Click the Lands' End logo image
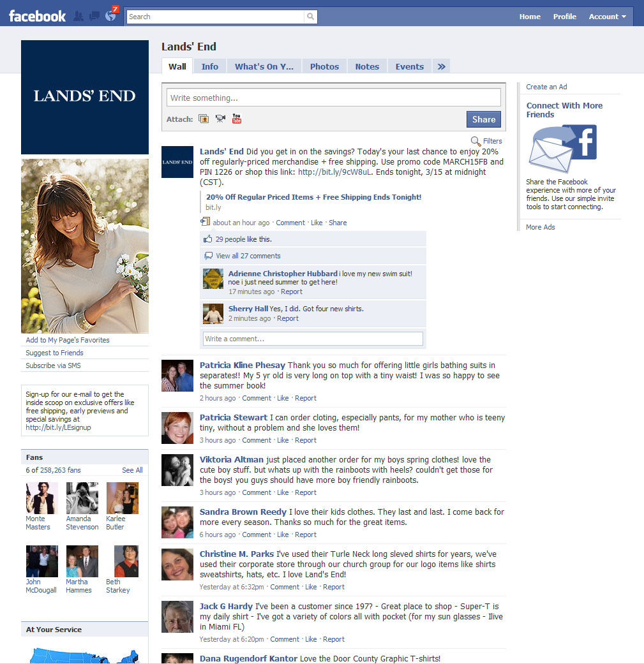This screenshot has height=664, width=644. (85, 97)
